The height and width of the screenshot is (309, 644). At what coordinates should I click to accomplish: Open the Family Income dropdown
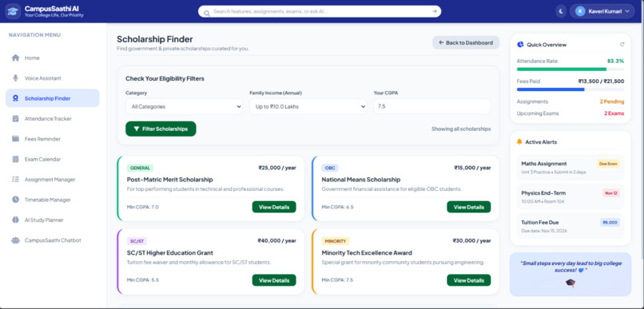point(308,106)
